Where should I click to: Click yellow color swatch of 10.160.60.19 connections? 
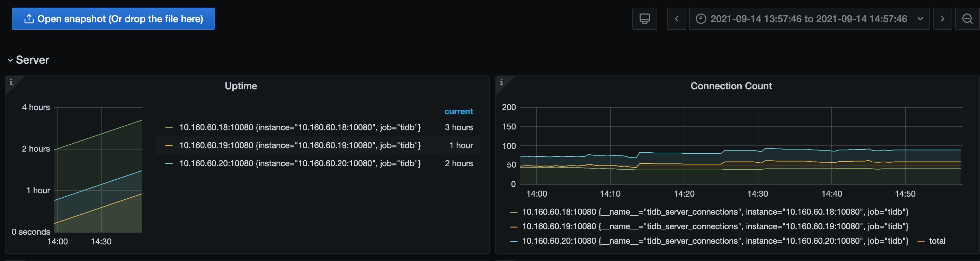coord(514,227)
